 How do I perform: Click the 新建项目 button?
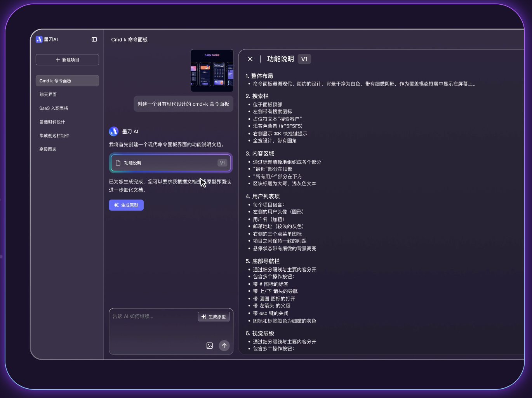[x=67, y=59]
